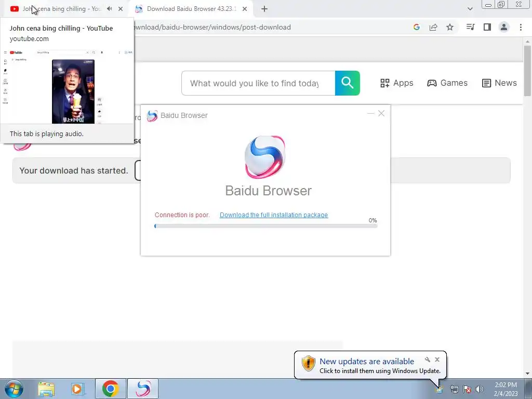Screen dimensions: 532x399
Task: Open the Apps section
Action: (x=396, y=83)
